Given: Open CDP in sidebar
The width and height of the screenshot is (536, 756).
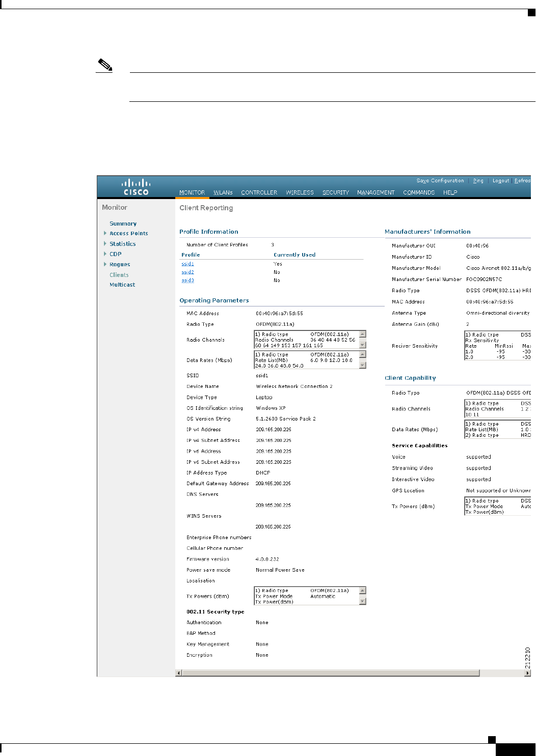Looking at the screenshot, I should [x=115, y=254].
